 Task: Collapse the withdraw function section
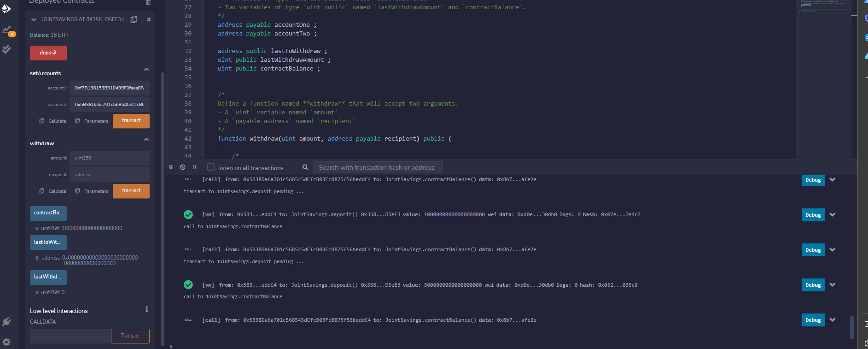[x=146, y=140]
